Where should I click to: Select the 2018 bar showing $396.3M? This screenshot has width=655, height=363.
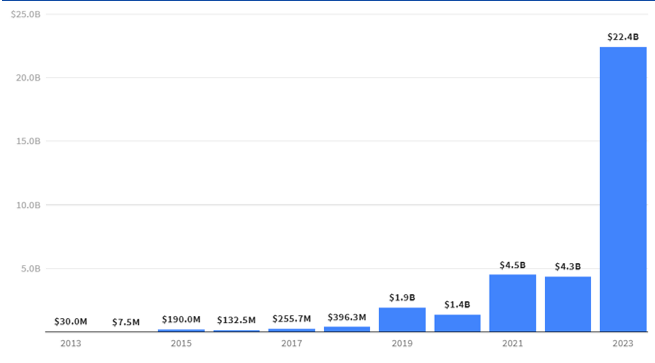(347, 329)
